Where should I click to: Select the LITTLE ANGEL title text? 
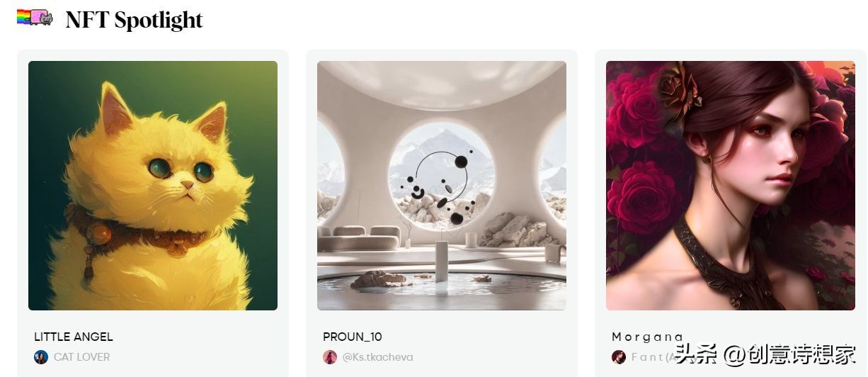(74, 337)
